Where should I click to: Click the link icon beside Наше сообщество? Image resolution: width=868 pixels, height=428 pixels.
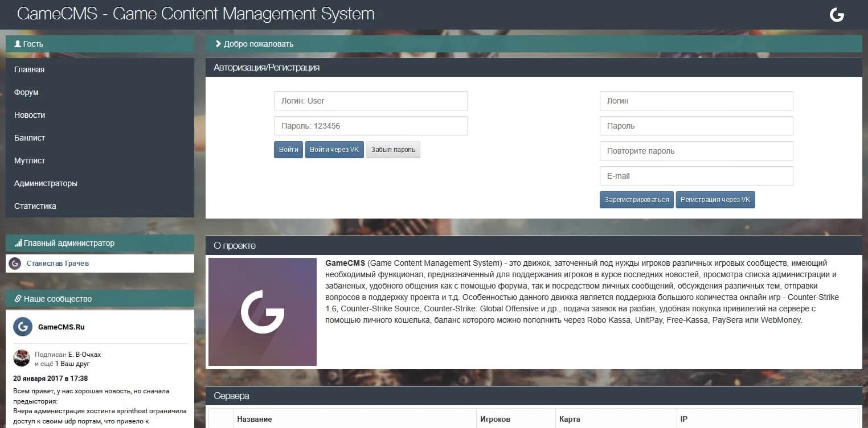[18, 299]
